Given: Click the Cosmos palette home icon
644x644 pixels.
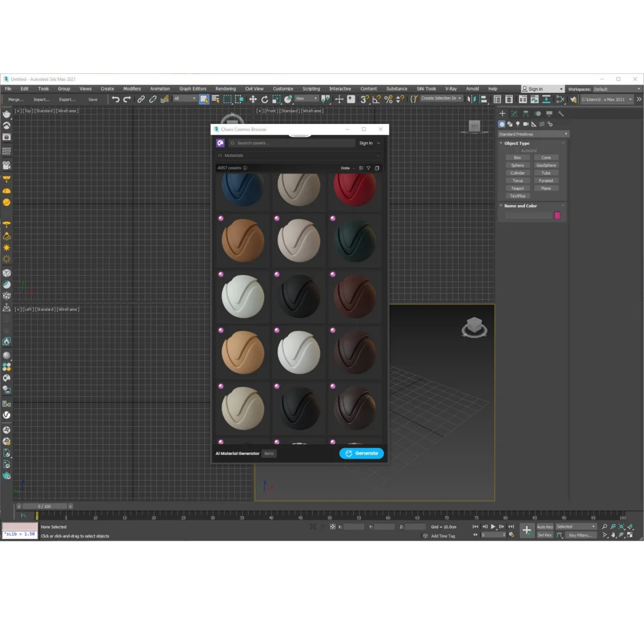Looking at the screenshot, I should [221, 143].
